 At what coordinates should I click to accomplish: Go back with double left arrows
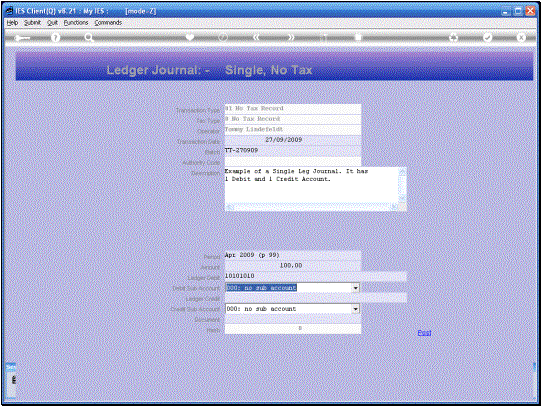256,37
